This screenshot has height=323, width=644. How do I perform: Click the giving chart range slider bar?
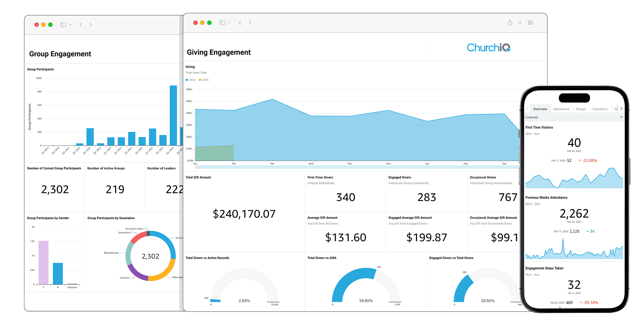(x=357, y=167)
